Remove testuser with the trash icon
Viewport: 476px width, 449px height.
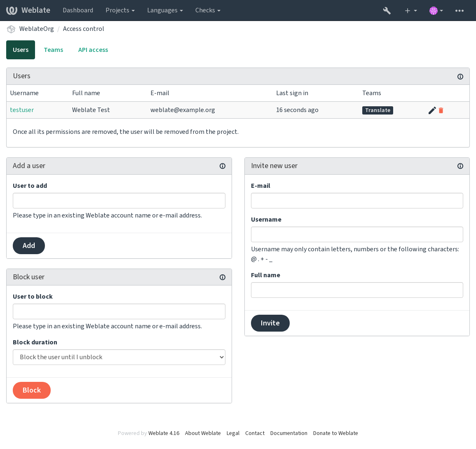[x=441, y=110]
